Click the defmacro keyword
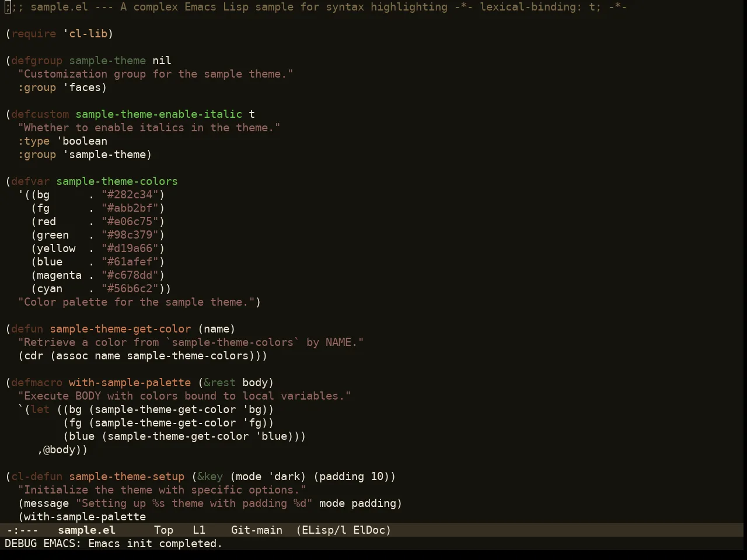The image size is (747, 560). 37,383
